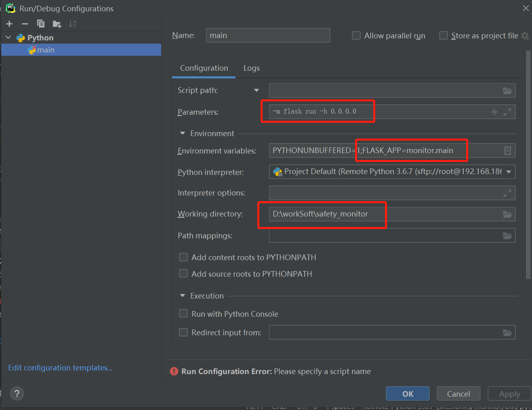Click the gear icon beside Store as project file
The height and width of the screenshot is (410, 532).
tap(525, 36)
